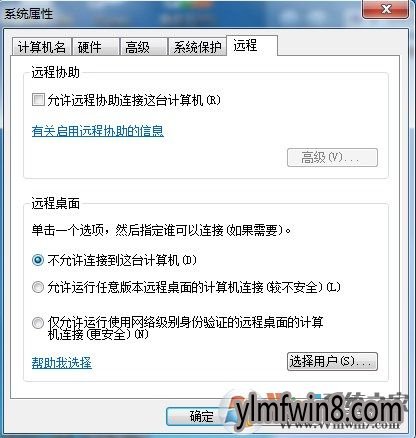Screen dimensions: 416x438
Task: Click the 单击一个选项 instruction text
Action: coord(161,230)
